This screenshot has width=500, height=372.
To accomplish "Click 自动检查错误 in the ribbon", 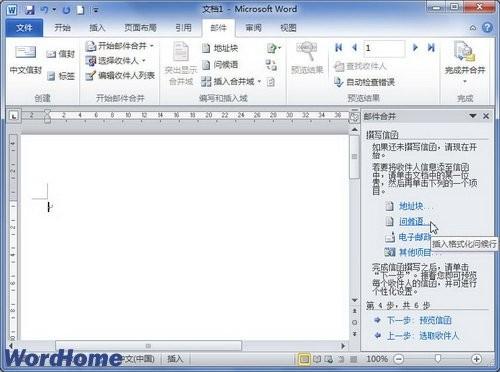I will pos(365,82).
